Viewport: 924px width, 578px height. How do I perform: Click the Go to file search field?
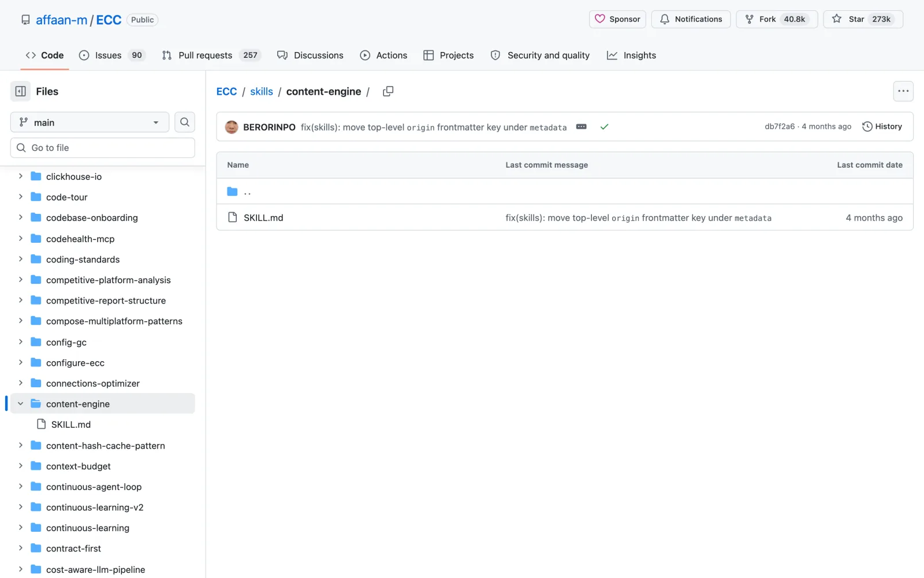[103, 148]
